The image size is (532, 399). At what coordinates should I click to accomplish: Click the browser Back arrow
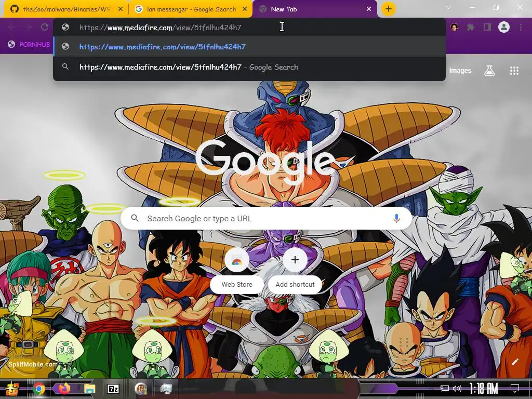[x=11, y=28]
